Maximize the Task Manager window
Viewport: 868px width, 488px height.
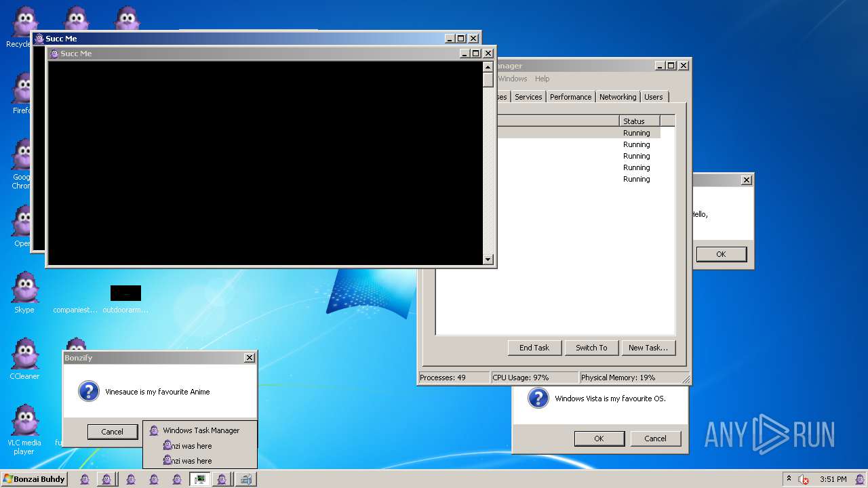[671, 66]
